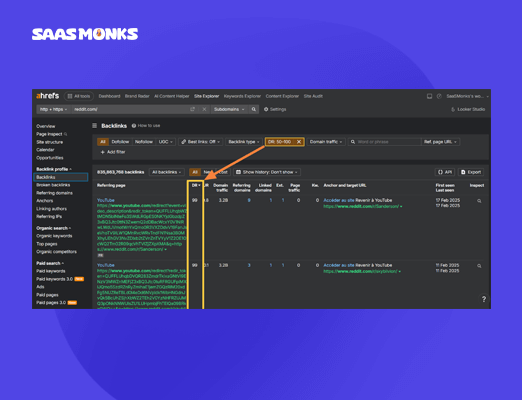Open Looker Studio link
Viewport: 522px width, 400px height.
click(468, 109)
